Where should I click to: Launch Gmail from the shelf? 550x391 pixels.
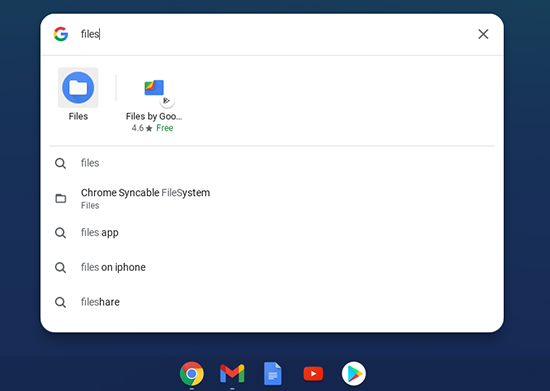(x=232, y=373)
